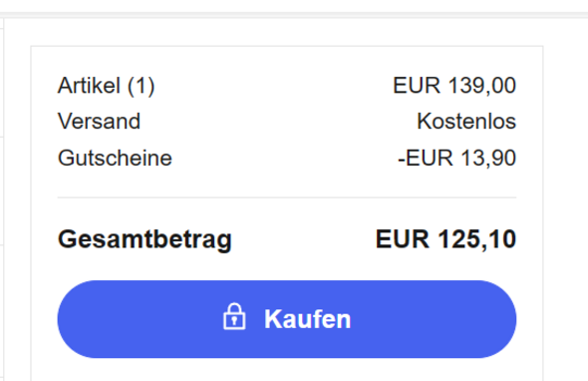588x381 pixels.
Task: Click the grey bar at the top of page
Action: click(x=294, y=15)
